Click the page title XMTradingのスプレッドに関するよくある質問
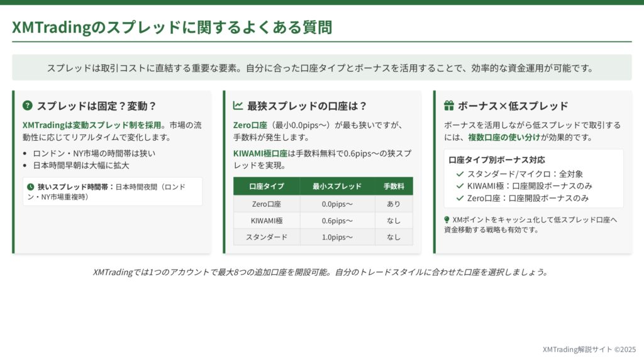Image resolution: width=644 pixels, height=362 pixels. point(172,27)
